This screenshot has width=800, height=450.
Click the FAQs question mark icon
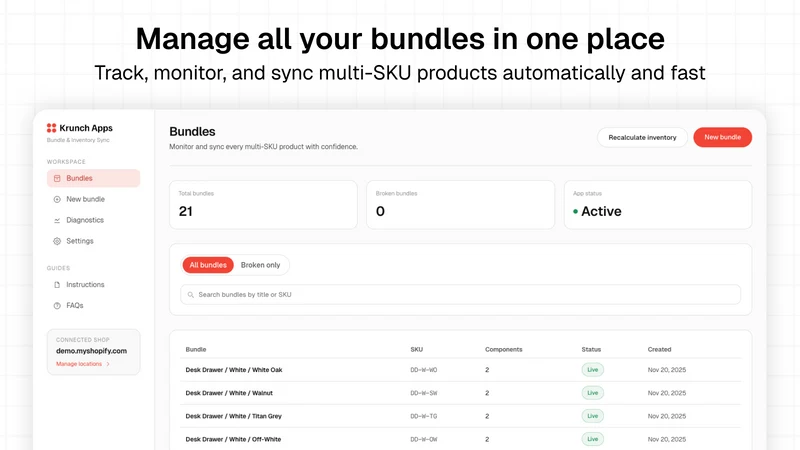point(57,306)
